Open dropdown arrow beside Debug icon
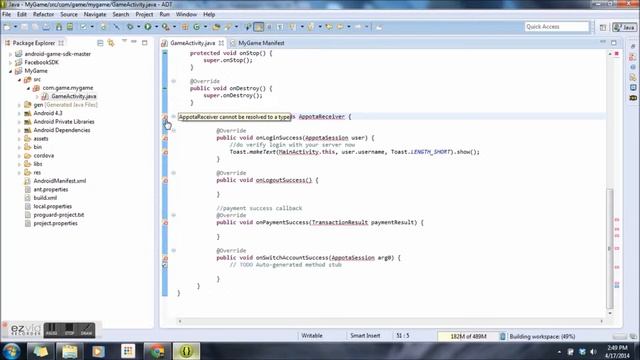640x360 pixels. pyautogui.click(x=138, y=27)
